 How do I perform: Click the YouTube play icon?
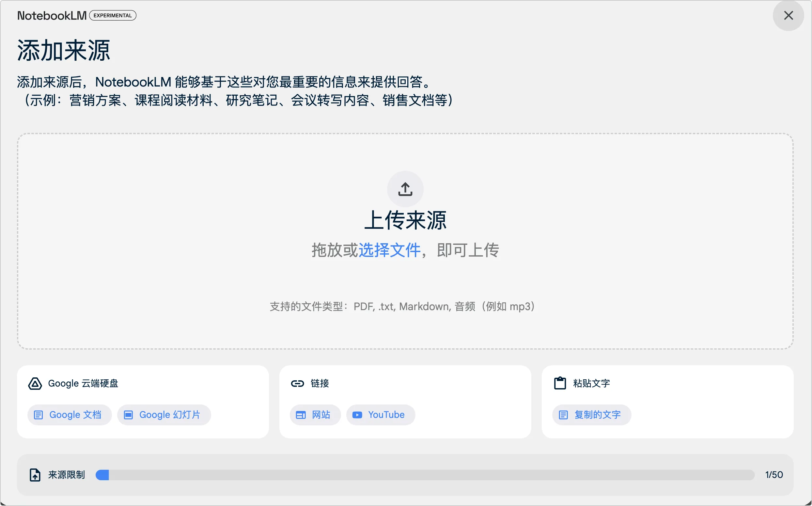tap(357, 415)
